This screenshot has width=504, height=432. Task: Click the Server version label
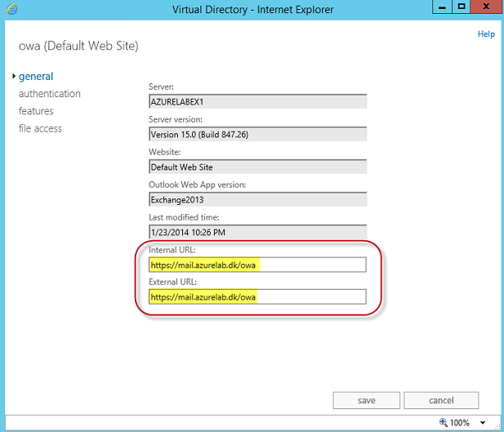176,119
